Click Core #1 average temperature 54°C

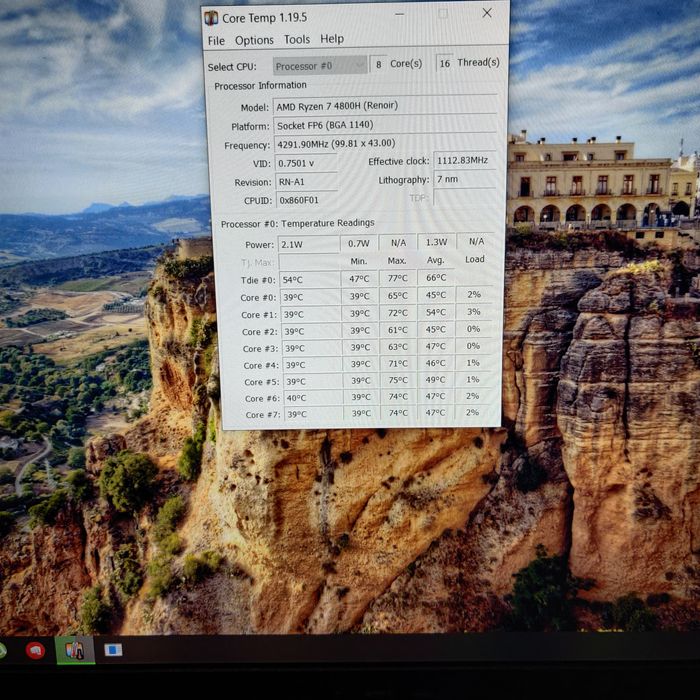click(436, 312)
